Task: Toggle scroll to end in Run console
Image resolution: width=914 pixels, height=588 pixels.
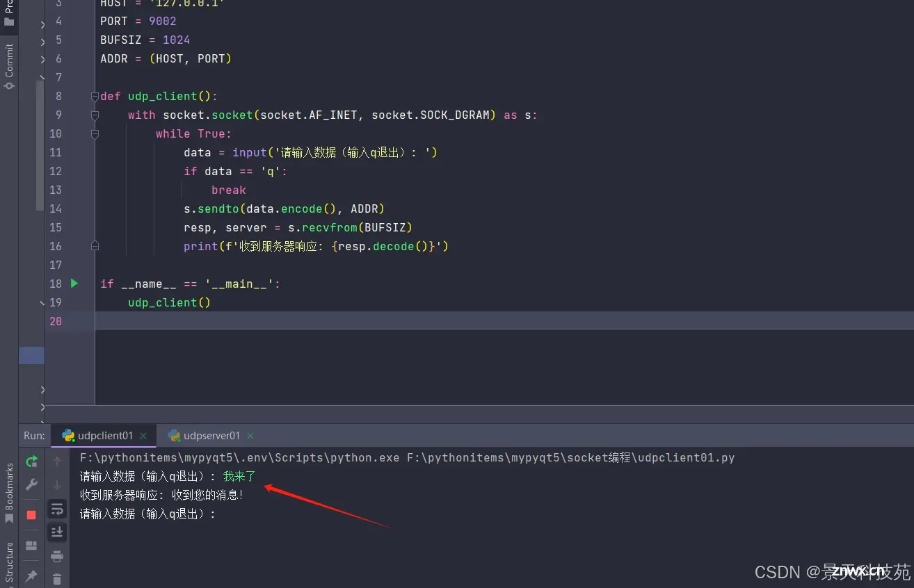Action: (57, 532)
